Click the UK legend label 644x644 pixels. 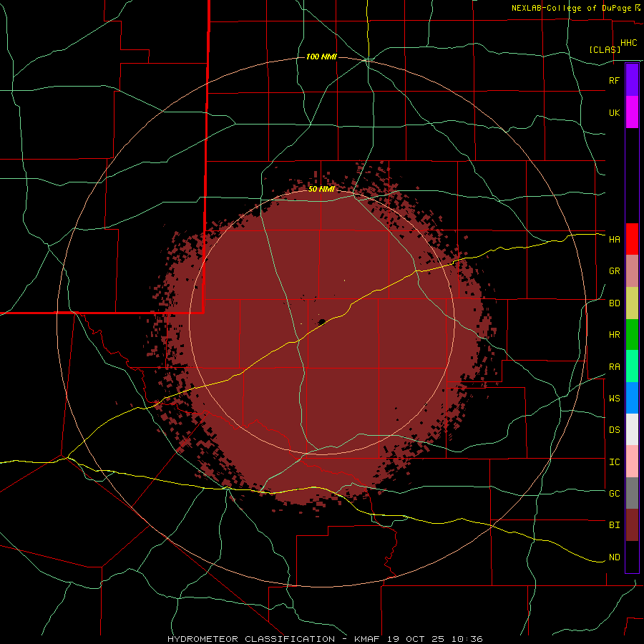click(x=614, y=112)
